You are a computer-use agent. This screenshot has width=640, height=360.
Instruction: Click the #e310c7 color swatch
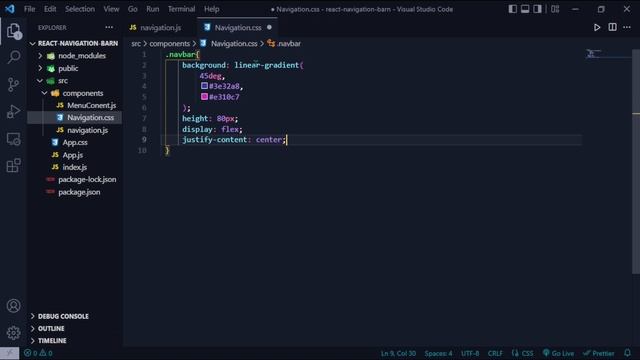pyautogui.click(x=204, y=96)
